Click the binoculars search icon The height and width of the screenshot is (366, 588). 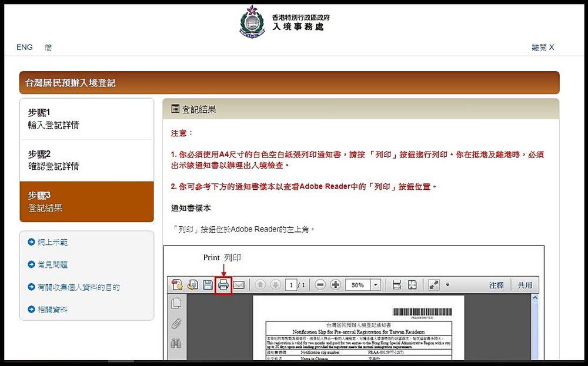175,344
